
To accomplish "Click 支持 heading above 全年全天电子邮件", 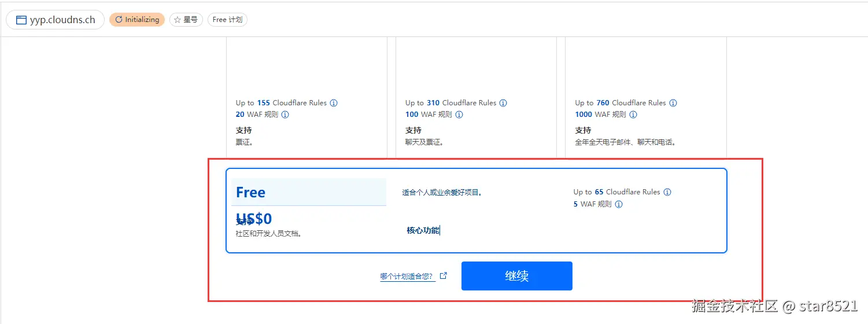I will click(583, 130).
